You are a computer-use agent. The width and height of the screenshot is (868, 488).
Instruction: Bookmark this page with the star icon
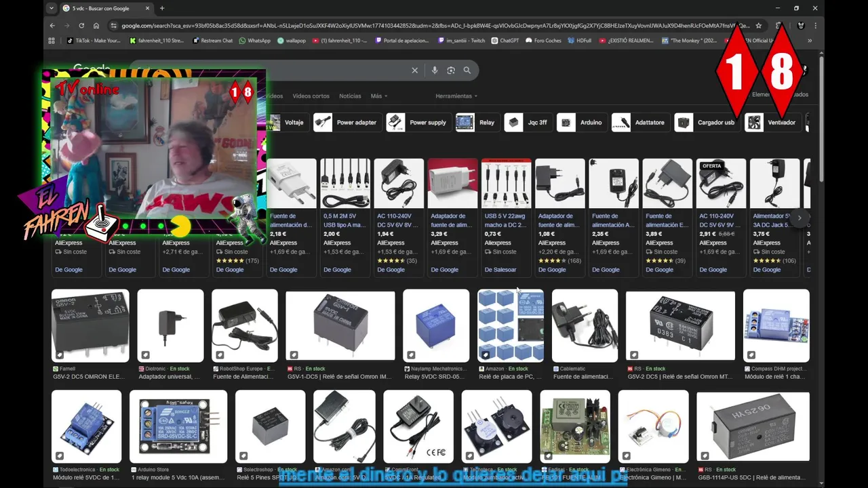click(x=758, y=26)
